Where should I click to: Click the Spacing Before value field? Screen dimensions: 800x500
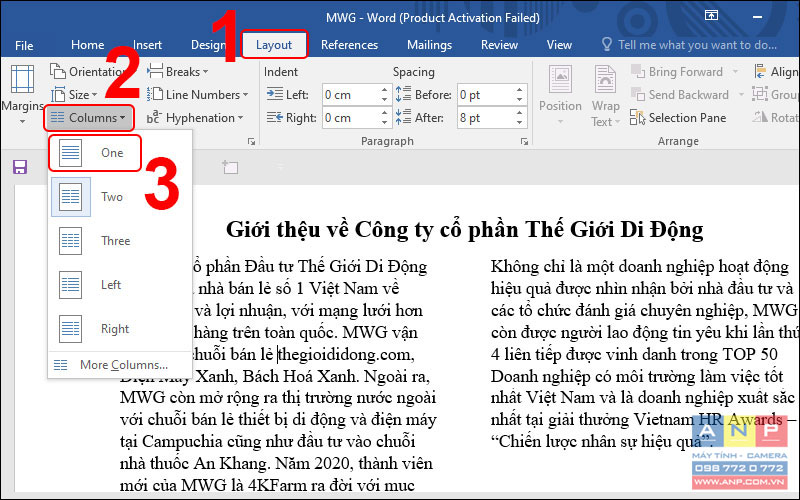486,95
